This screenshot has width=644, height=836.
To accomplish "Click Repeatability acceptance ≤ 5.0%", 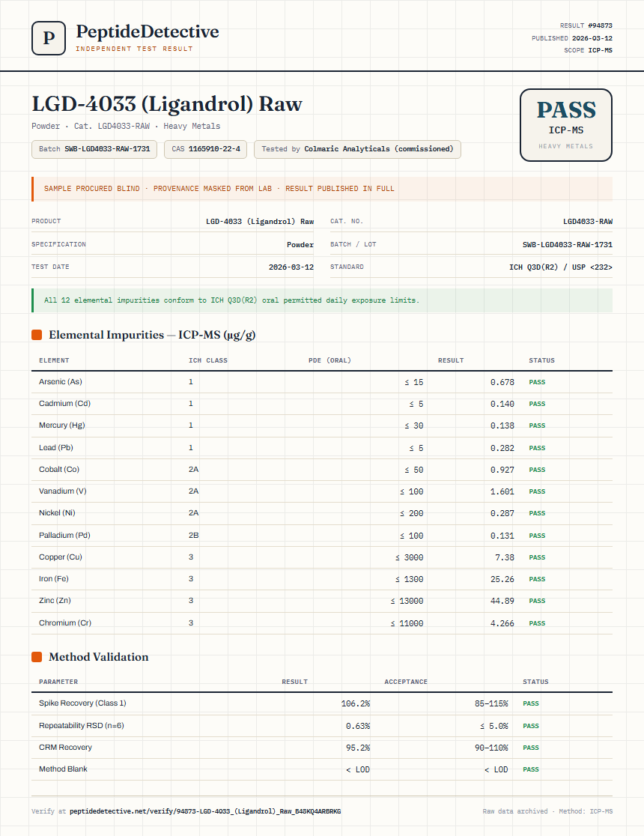I will (x=493, y=726).
